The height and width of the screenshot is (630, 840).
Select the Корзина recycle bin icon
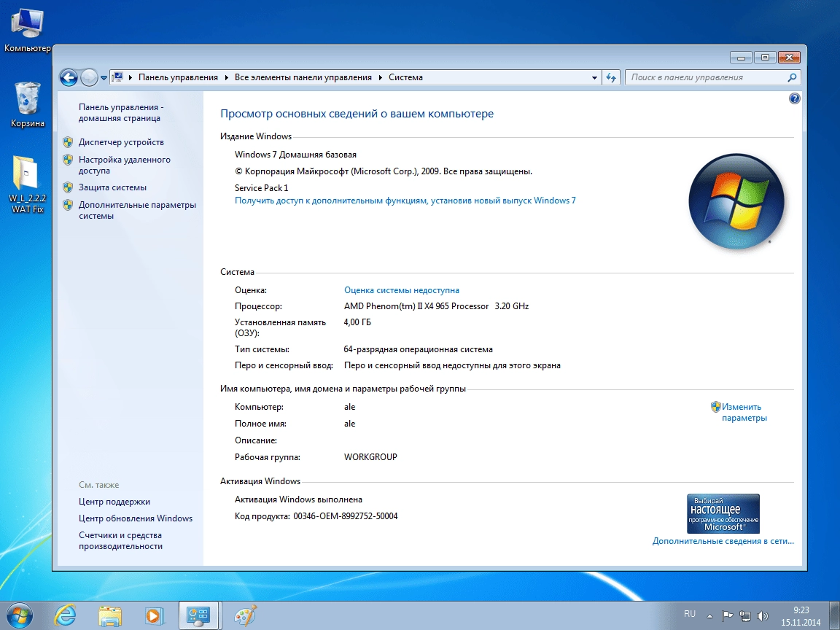pos(27,104)
